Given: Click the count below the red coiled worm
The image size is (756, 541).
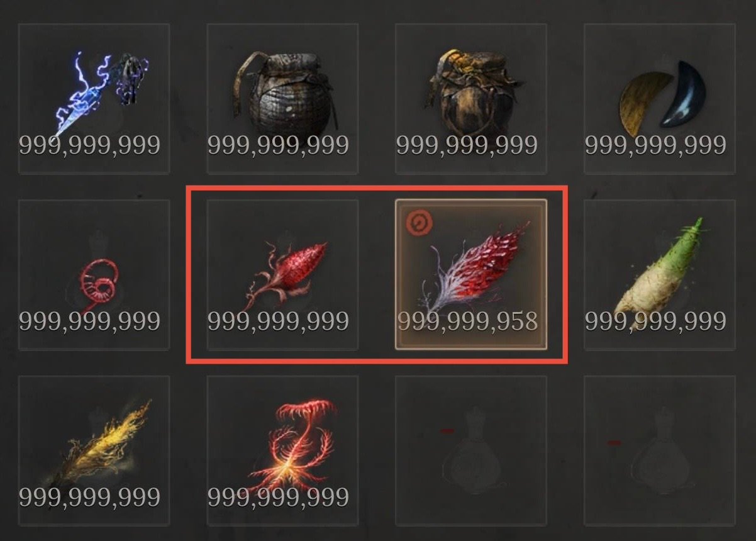Looking at the screenshot, I should pos(89,321).
